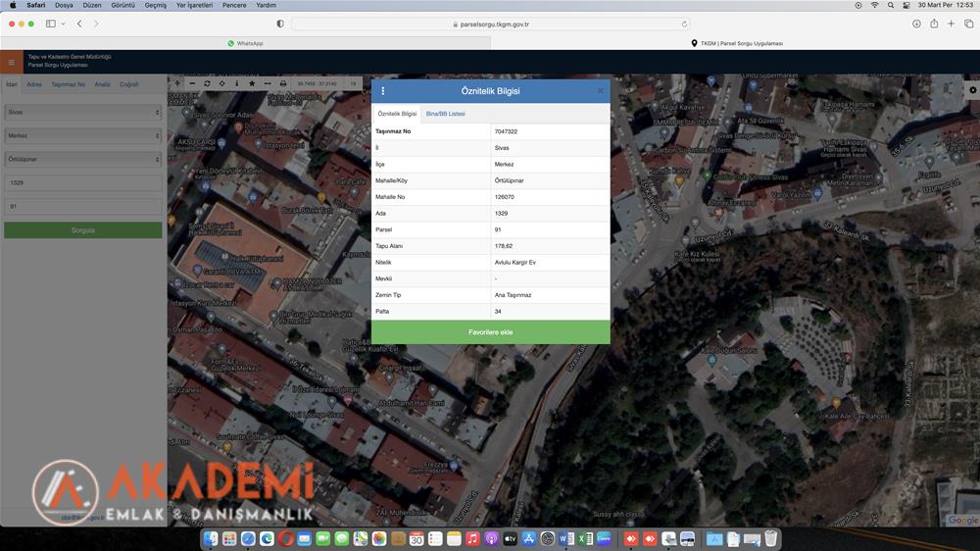The height and width of the screenshot is (551, 980).
Task: Click the info icon in map toolbar
Action: pos(236,84)
